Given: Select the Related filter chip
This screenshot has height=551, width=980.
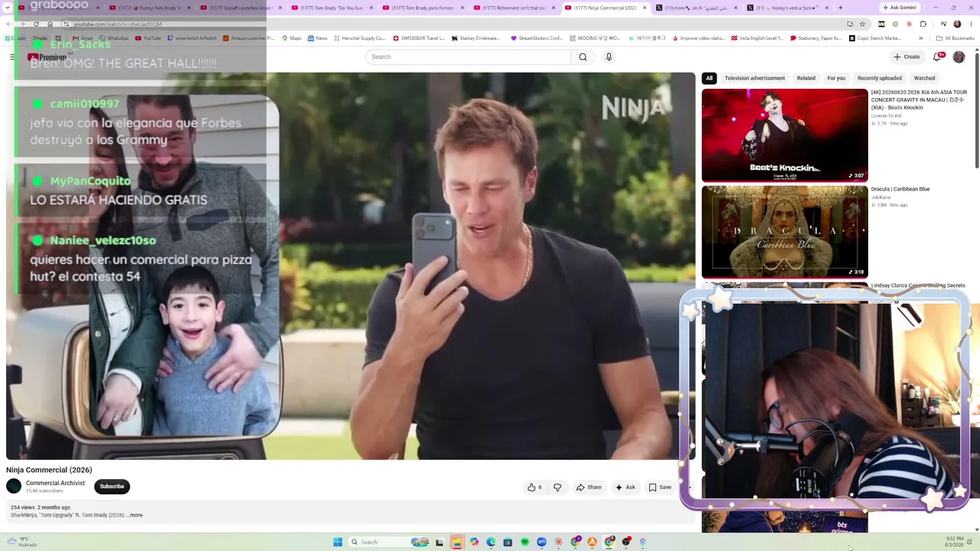Looking at the screenshot, I should point(806,78).
